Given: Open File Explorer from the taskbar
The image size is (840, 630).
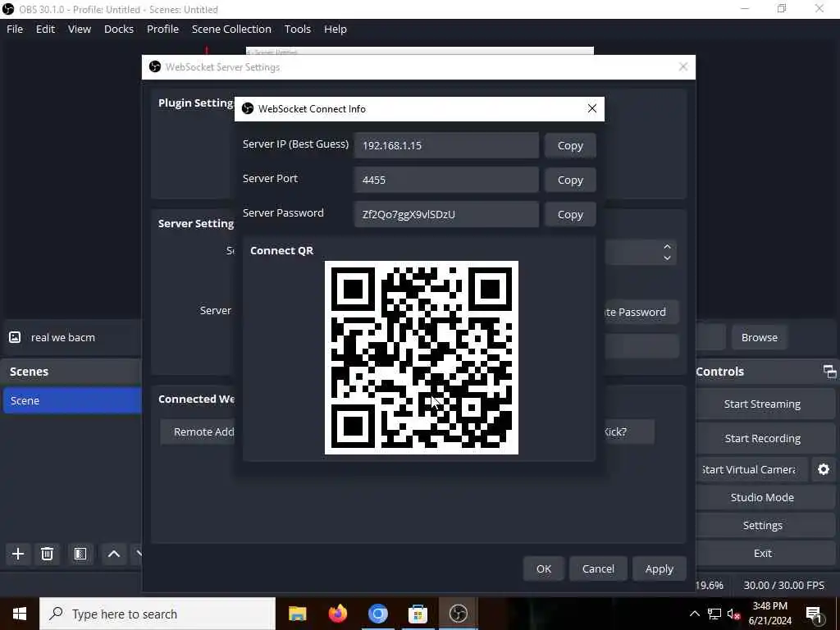Looking at the screenshot, I should [x=297, y=614].
